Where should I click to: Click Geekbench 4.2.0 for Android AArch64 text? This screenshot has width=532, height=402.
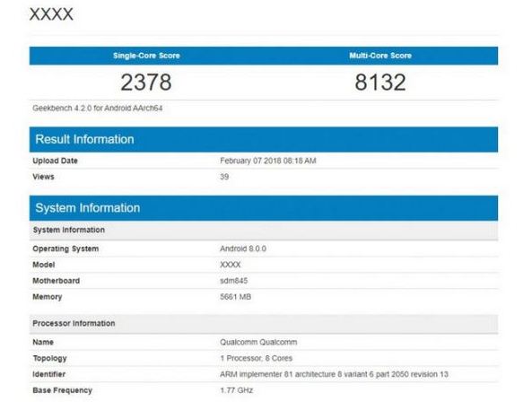pos(98,109)
